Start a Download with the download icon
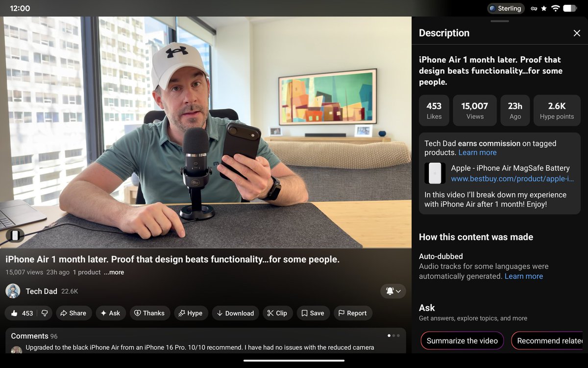The height and width of the screenshot is (368, 588). coord(220,313)
